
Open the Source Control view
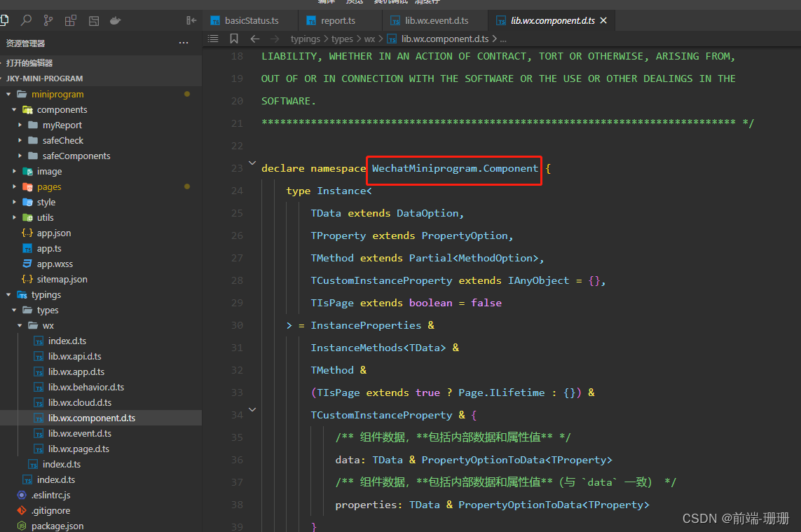[48, 20]
